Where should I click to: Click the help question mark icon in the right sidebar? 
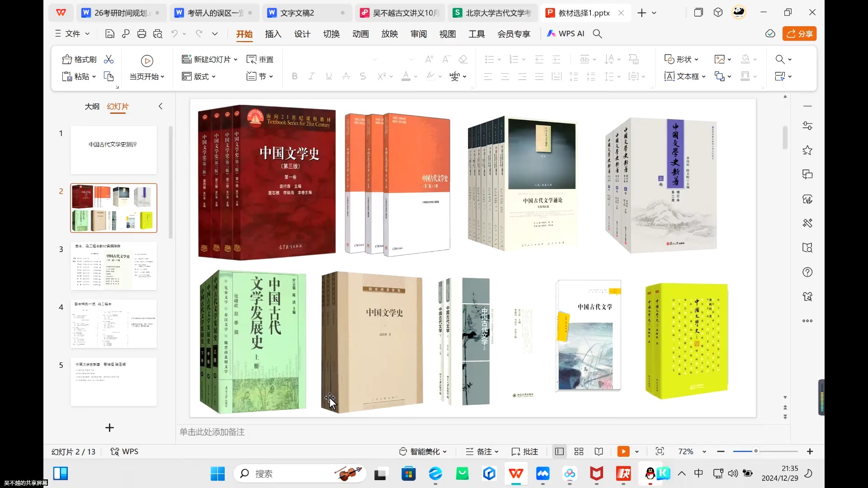coord(807,272)
